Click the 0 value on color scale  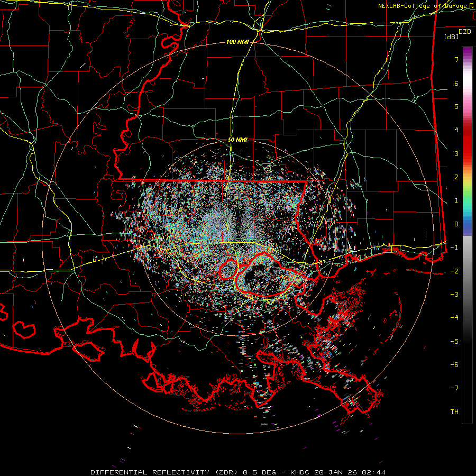coord(456,224)
